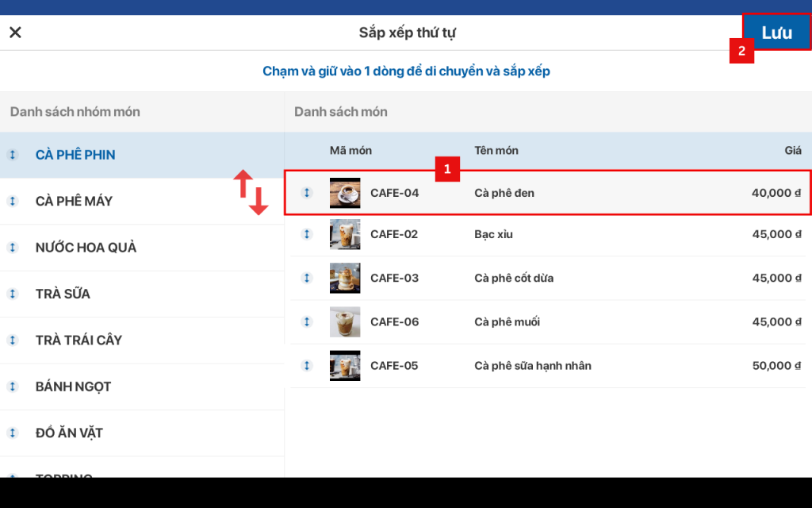Click the Cà phê sữa hạnh nhân row name
Viewport: 812px width, 508px height.
click(533, 366)
